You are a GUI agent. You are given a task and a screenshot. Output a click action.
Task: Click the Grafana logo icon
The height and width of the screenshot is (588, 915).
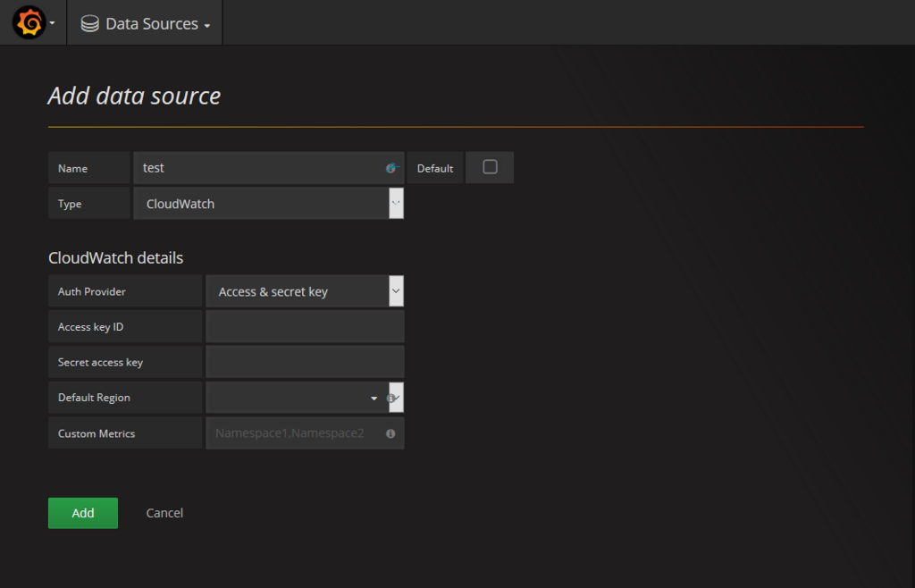(x=29, y=22)
